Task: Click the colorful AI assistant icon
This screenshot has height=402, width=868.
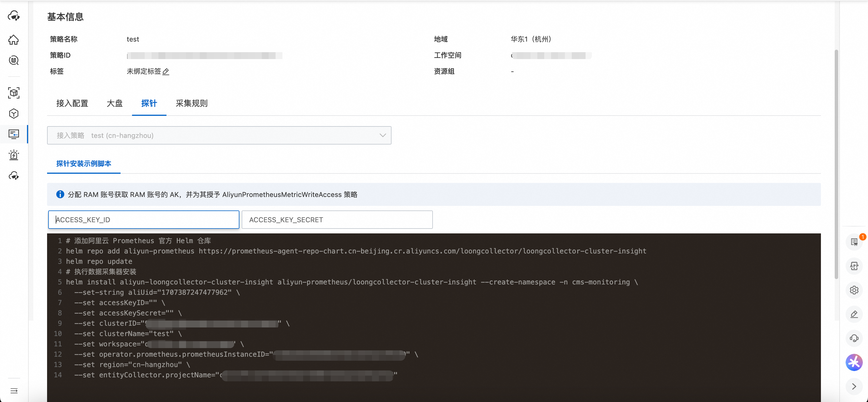Action: point(854,362)
